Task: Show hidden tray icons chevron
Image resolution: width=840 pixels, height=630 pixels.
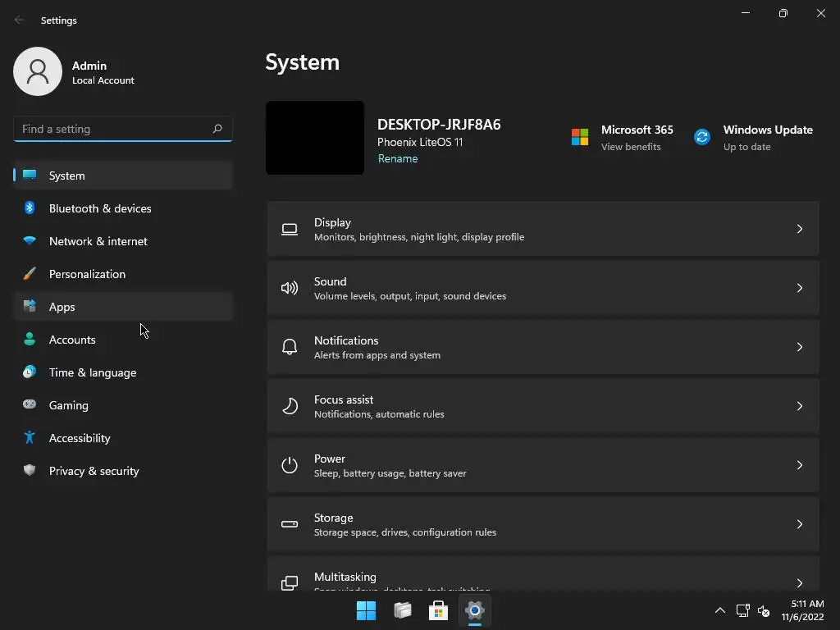Action: 720,610
